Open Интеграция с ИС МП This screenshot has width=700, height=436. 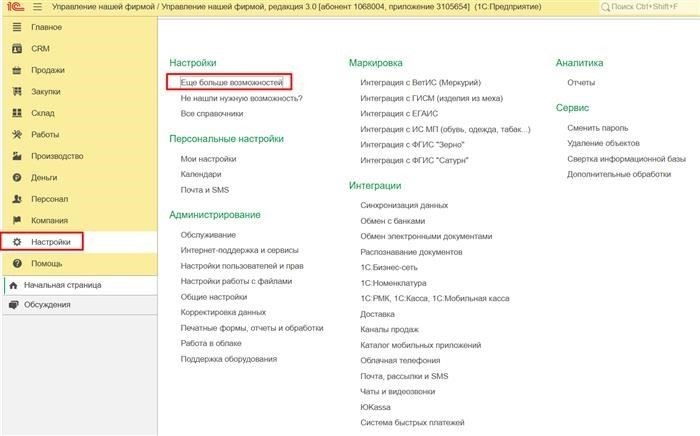pos(445,129)
